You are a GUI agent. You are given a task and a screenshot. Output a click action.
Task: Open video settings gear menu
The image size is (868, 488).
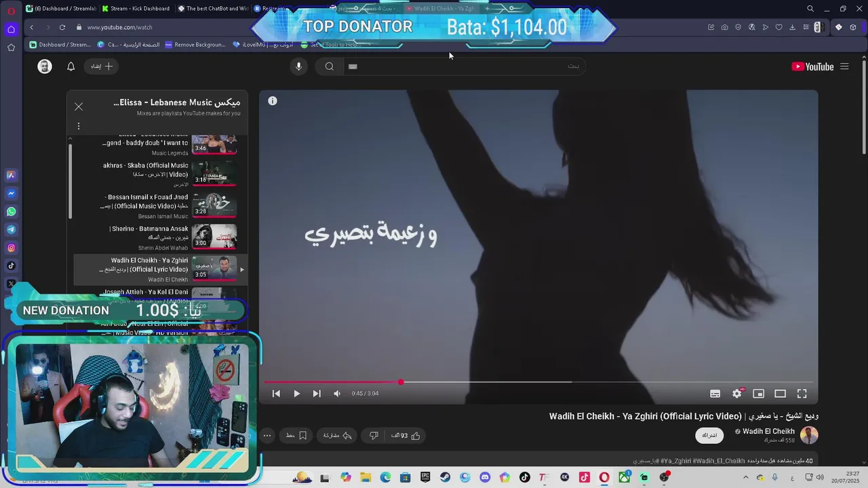pos(737,393)
